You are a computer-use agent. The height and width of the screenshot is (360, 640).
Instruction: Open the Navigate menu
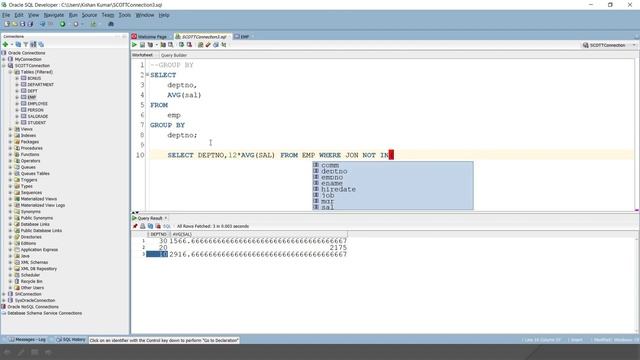point(53,15)
